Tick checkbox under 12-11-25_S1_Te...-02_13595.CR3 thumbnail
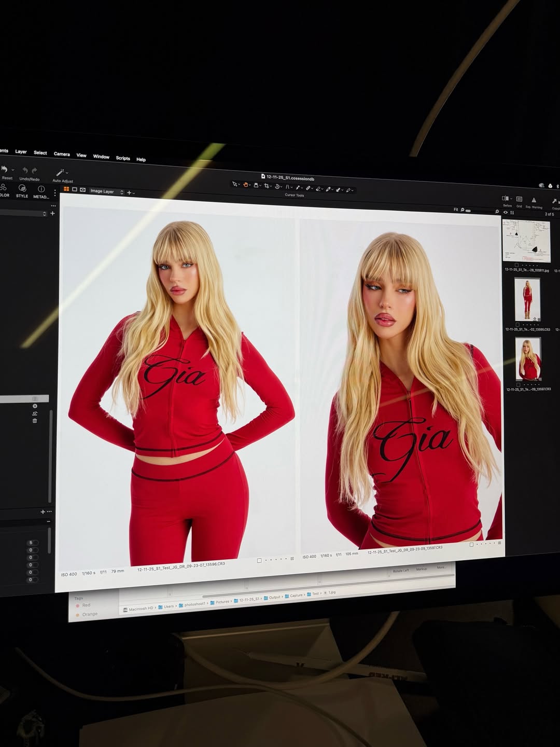Image resolution: width=560 pixels, height=747 pixels. tap(517, 325)
